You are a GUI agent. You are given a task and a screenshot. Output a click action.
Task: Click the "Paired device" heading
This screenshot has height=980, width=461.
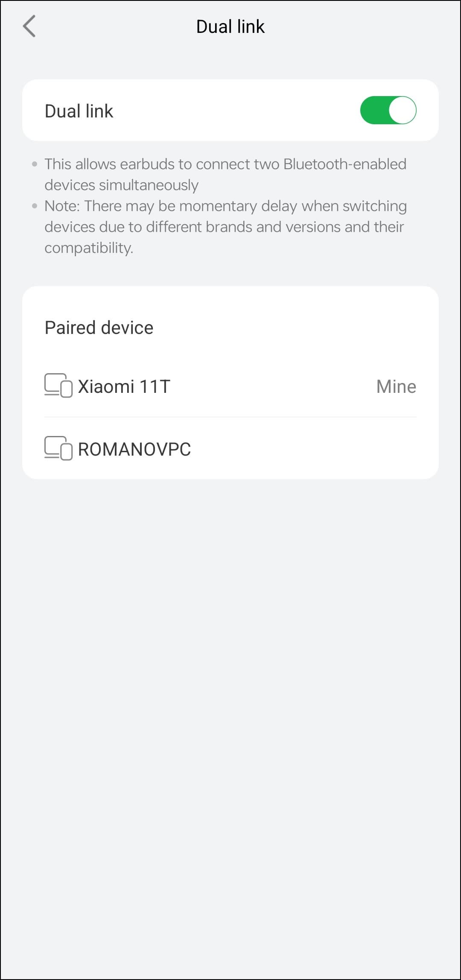tap(99, 328)
